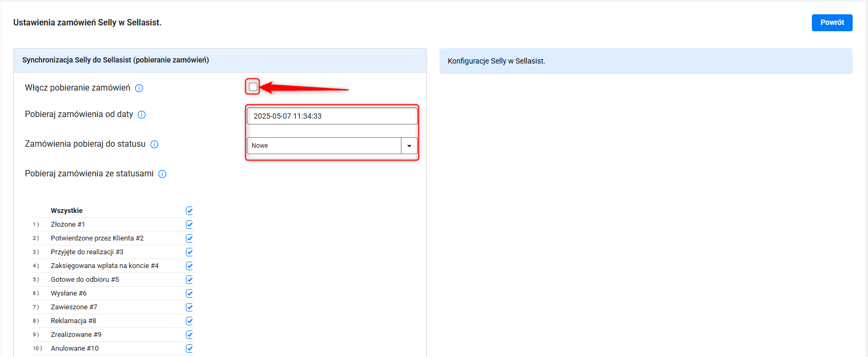Click the Ustawienia zamówień Selly w Sellasist title
Image resolution: width=868 pixels, height=357 pixels.
coord(87,23)
